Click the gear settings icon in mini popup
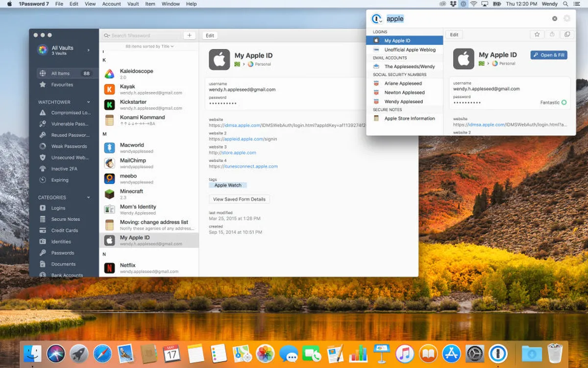Viewport: 588px width, 368px height. 567,19
